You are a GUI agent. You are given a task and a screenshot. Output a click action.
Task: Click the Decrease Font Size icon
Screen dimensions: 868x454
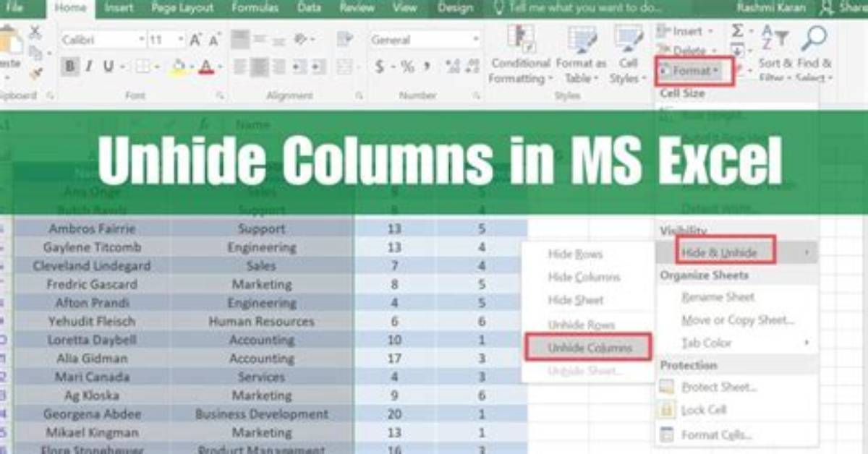pyautogui.click(x=215, y=40)
